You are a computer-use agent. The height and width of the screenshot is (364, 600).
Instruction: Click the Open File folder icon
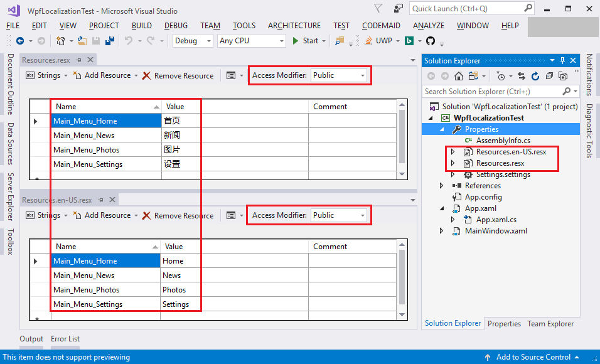82,41
